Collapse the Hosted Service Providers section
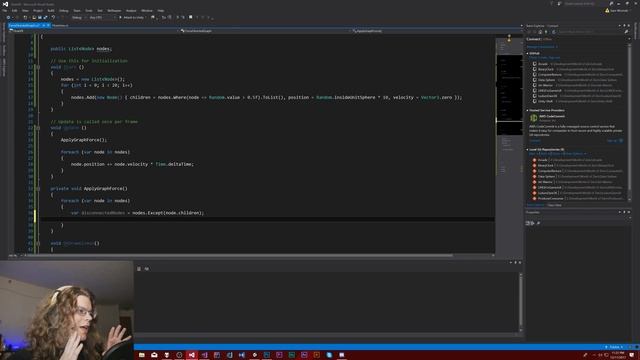The width and height of the screenshot is (640, 360). point(527,111)
